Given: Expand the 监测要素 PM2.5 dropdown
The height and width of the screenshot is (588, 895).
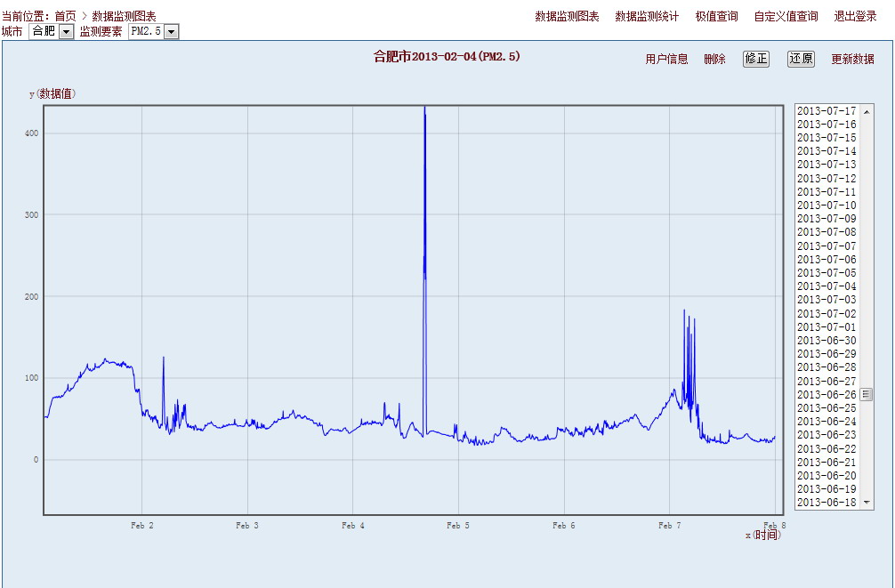Looking at the screenshot, I should point(171,31).
